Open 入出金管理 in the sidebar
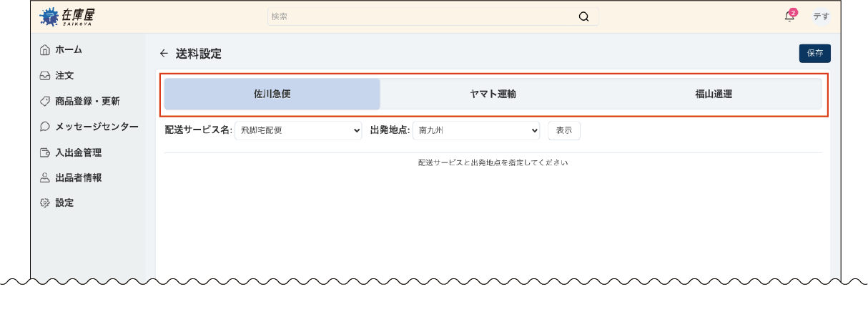 (78, 152)
